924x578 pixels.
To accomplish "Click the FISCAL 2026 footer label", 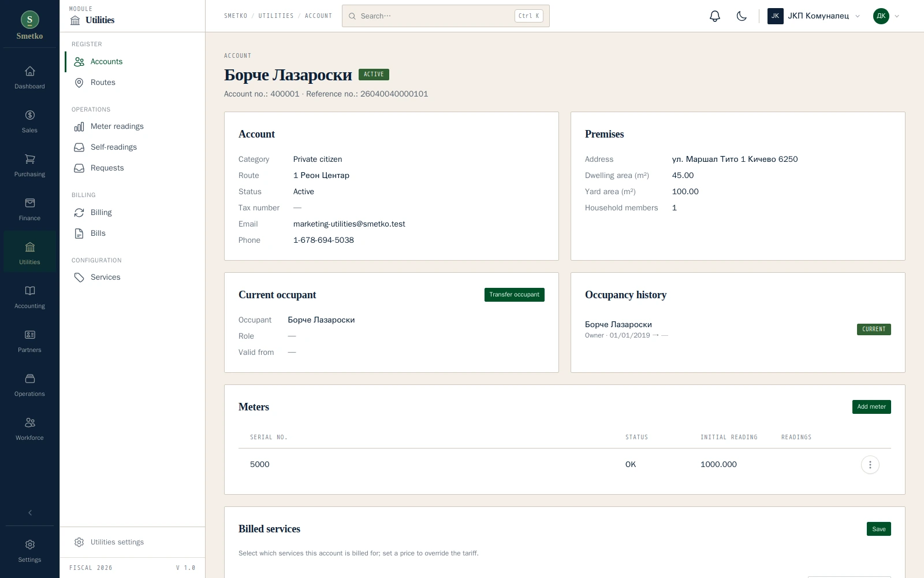I will click(x=91, y=568).
